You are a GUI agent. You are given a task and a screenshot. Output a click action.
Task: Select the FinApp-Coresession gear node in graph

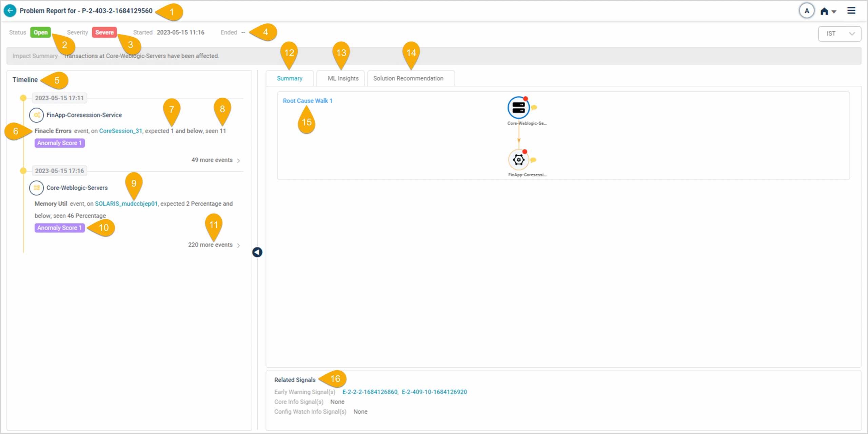tap(518, 160)
